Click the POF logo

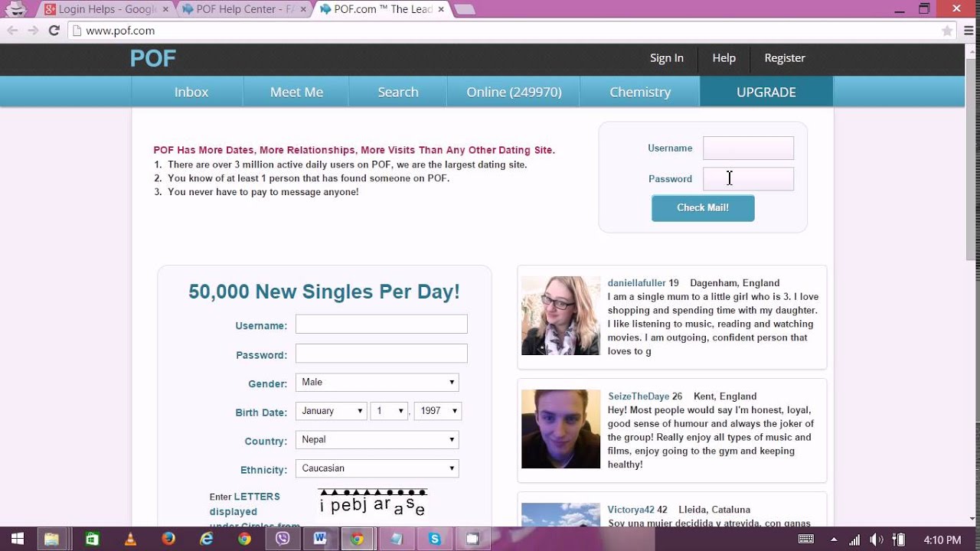pyautogui.click(x=153, y=58)
